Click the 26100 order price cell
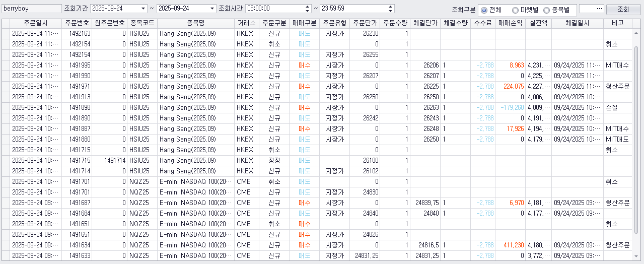Image resolution: width=644 pixels, height=264 pixels. (x=365, y=160)
